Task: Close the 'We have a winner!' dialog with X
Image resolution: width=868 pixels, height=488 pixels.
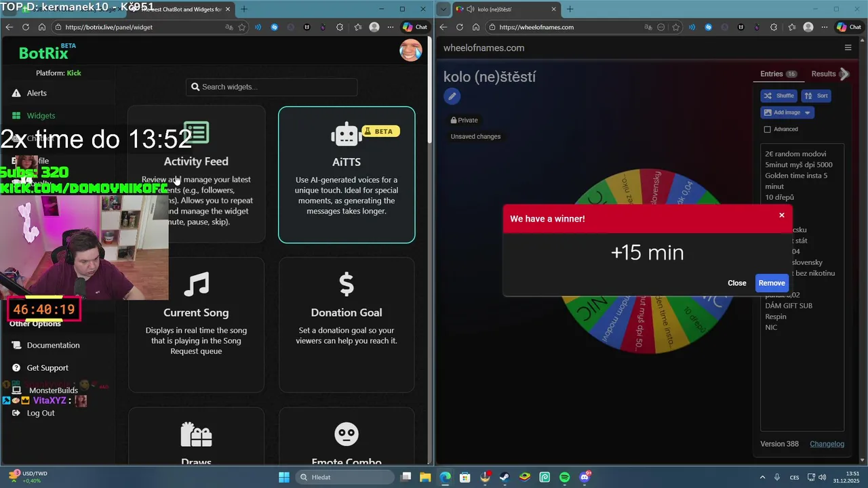Action: tap(781, 215)
